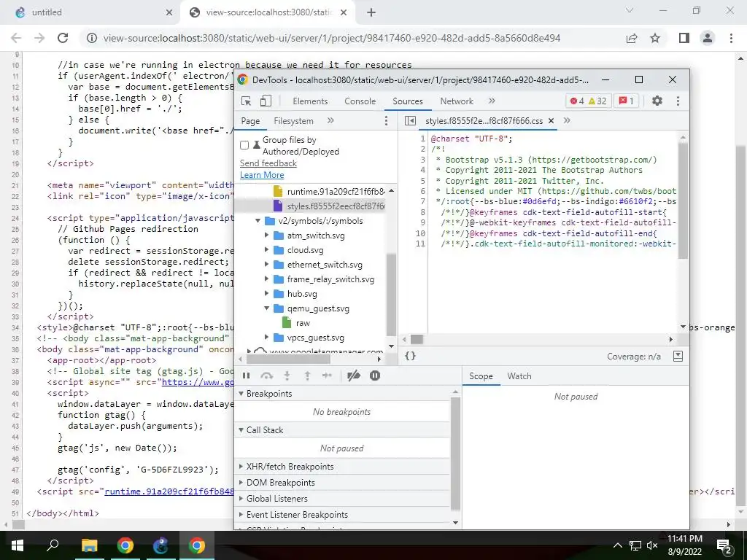This screenshot has height=560, width=747.
Task: Show more DevTools panels chevron
Action: pos(492,101)
